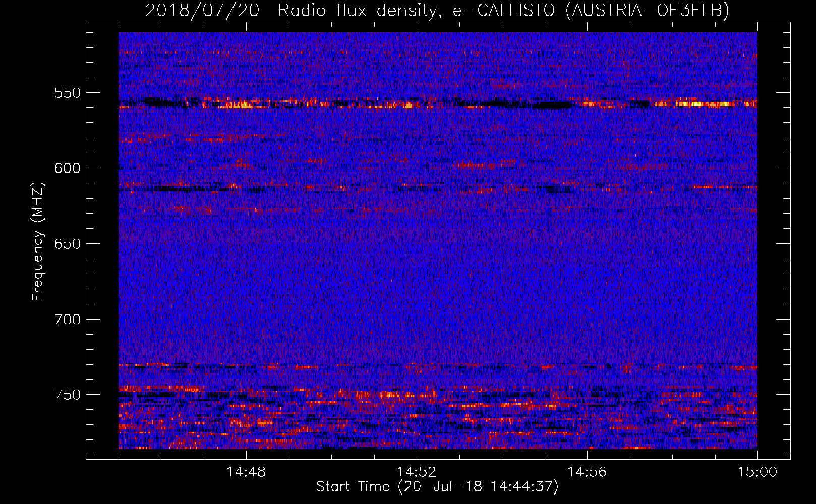Click the 15:00 time tick label

point(757,472)
